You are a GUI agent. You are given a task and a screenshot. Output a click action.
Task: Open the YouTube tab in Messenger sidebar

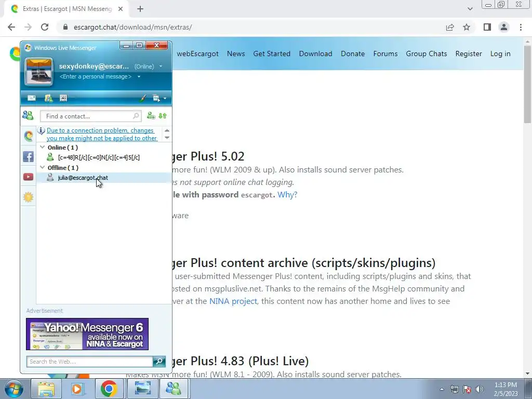pos(28,177)
